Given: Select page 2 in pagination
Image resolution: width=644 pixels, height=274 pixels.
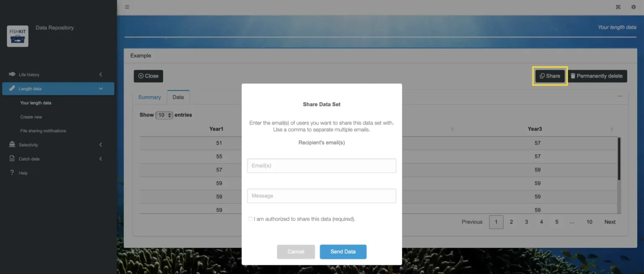Looking at the screenshot, I should 511,222.
